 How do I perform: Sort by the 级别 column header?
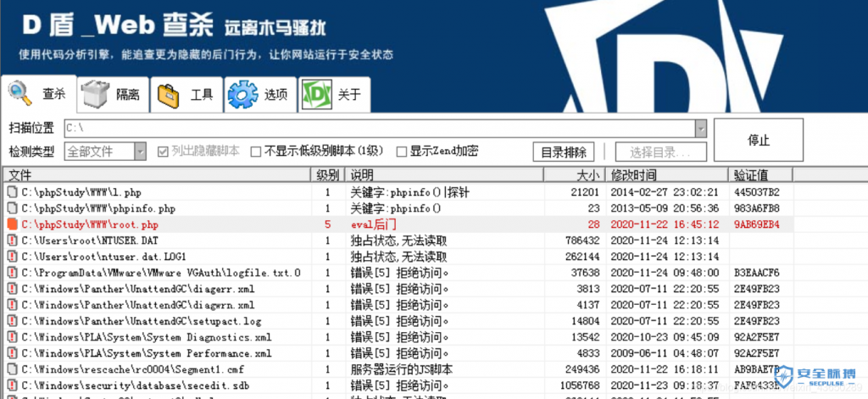tap(328, 175)
